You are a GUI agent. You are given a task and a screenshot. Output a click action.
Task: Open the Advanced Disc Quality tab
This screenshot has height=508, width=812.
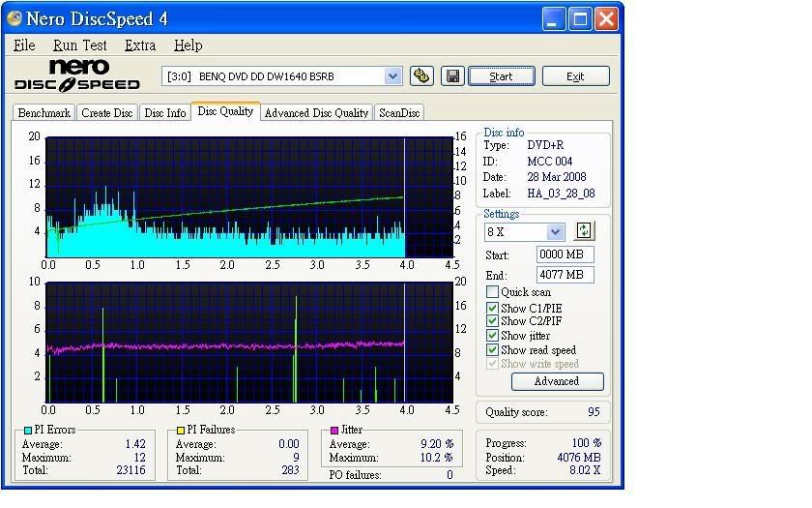click(316, 113)
